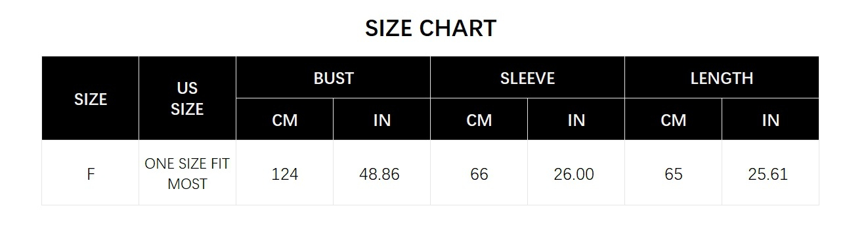Select the CM subheader under SLEEVE
This screenshot has height=252, width=868.
click(x=479, y=119)
